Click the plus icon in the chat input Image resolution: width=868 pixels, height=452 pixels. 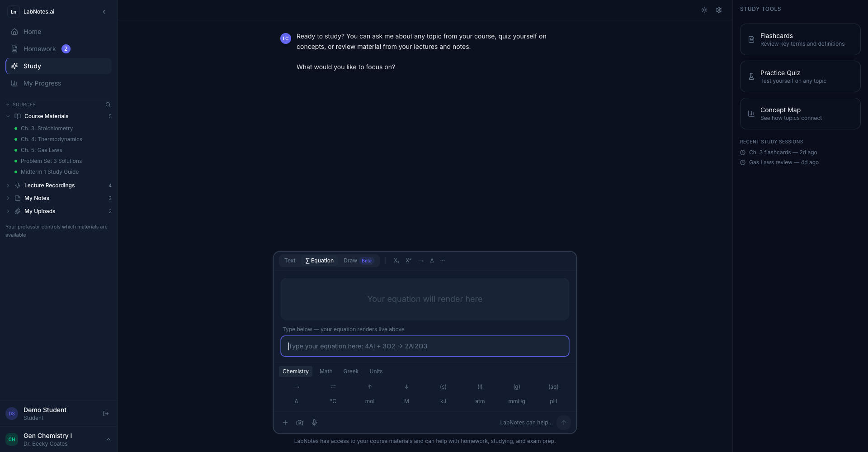(285, 422)
